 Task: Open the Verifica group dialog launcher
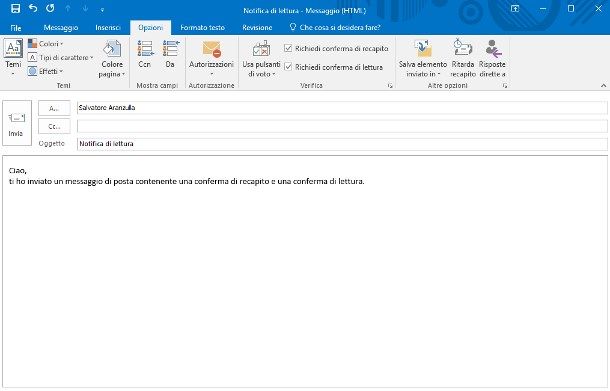(390, 86)
